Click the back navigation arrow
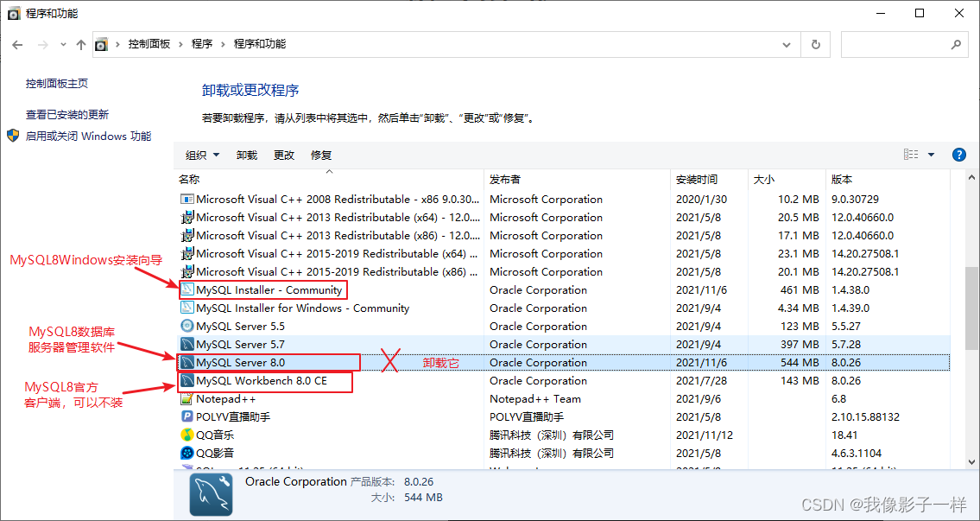The height and width of the screenshot is (521, 980). (17, 44)
